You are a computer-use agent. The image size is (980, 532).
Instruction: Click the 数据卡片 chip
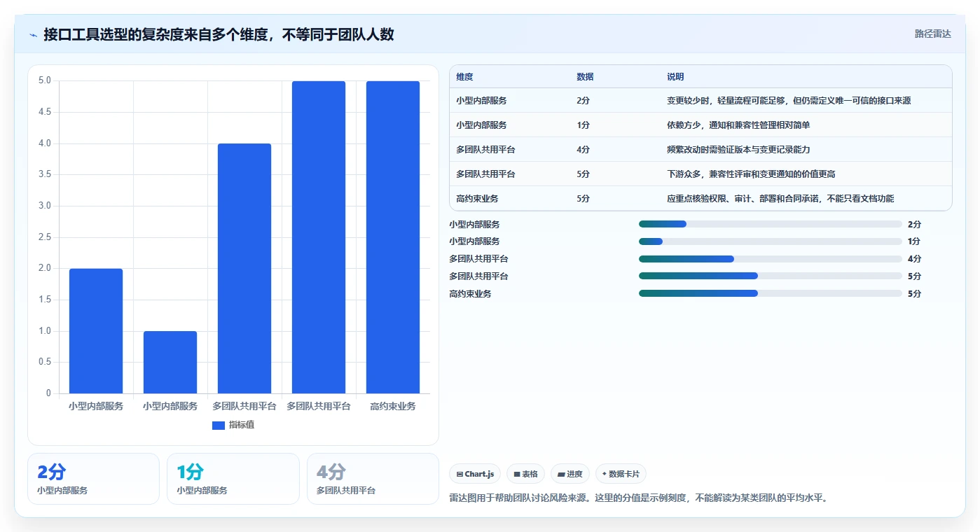[621, 474]
